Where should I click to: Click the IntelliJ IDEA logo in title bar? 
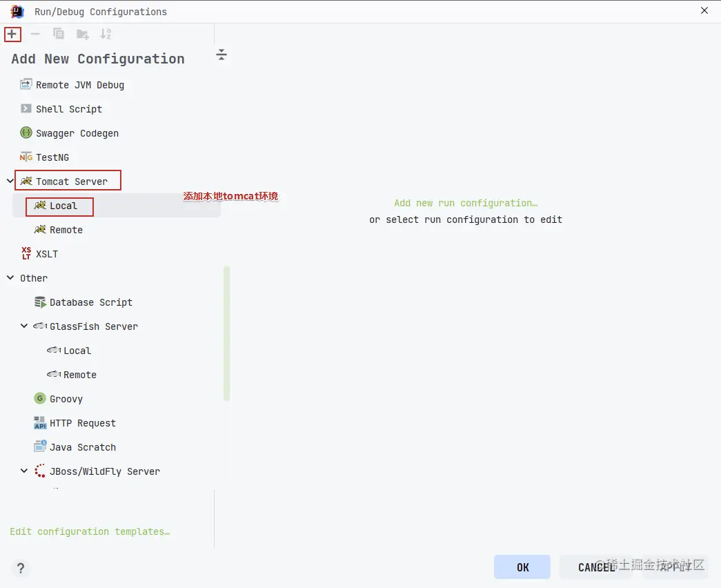17,12
